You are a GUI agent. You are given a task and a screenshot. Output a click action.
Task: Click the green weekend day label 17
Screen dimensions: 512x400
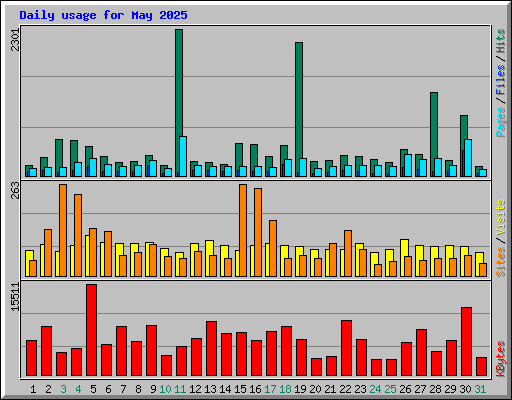click(x=270, y=389)
